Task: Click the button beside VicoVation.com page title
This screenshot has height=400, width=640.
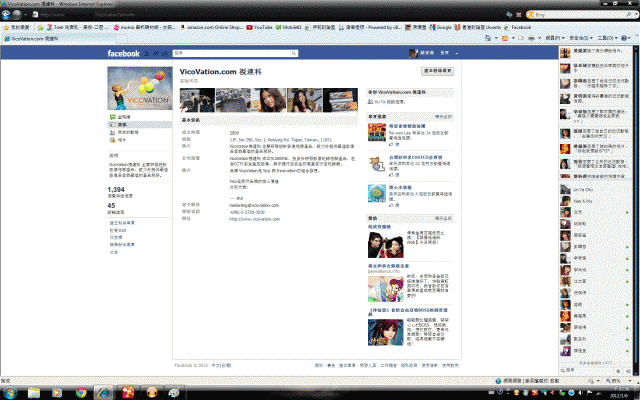Action: tap(437, 71)
